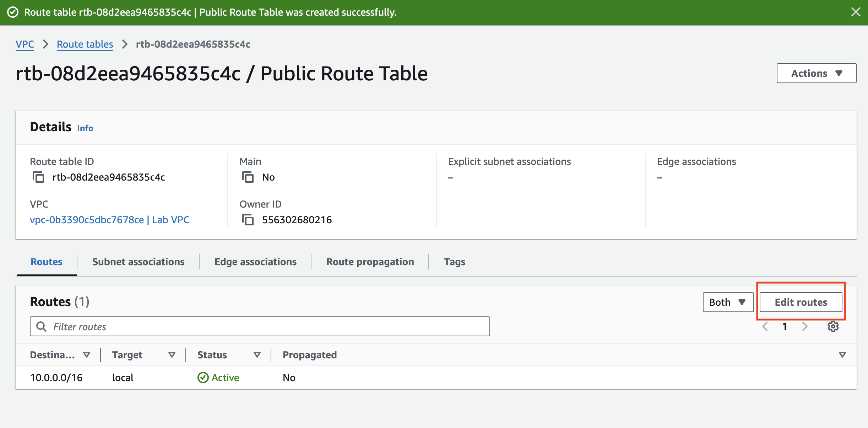Viewport: 868px width, 428px height.
Task: Open the Propagated column sort arrow
Action: click(x=842, y=355)
